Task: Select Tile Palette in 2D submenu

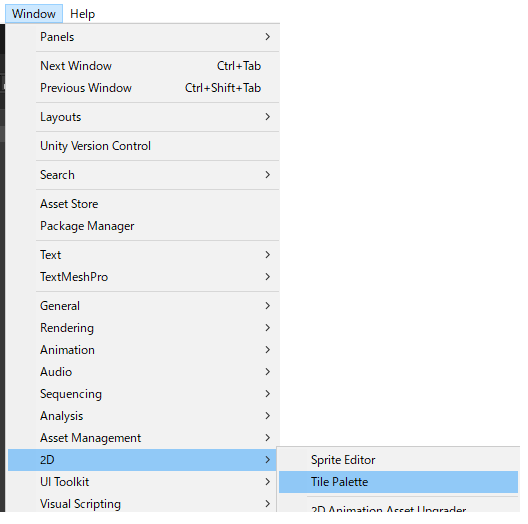Action: (x=398, y=482)
